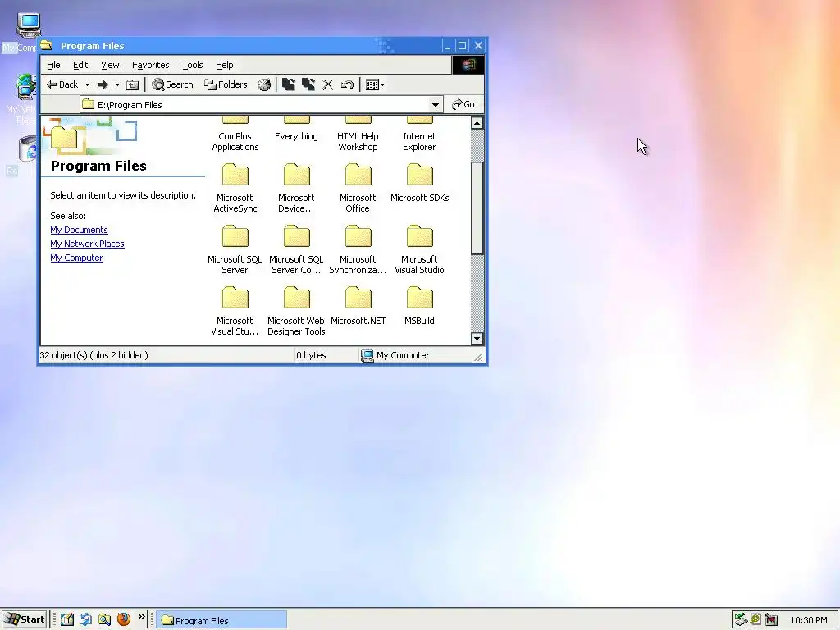Click the Go button
This screenshot has width=840, height=630.
pyautogui.click(x=464, y=104)
